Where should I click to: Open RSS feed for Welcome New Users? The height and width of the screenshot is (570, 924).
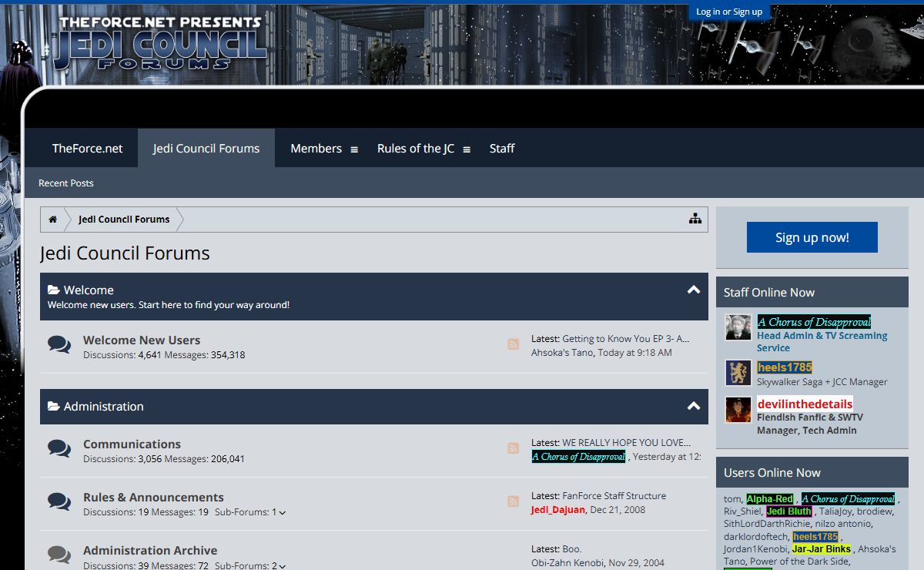pyautogui.click(x=514, y=344)
